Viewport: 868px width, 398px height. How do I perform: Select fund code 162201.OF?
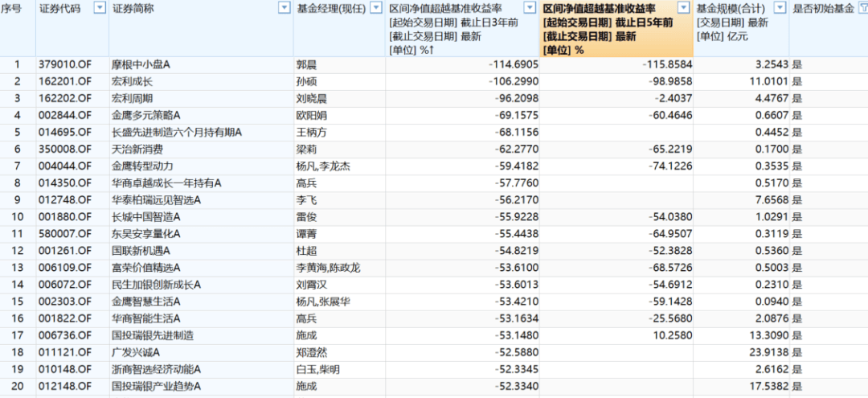coord(65,82)
